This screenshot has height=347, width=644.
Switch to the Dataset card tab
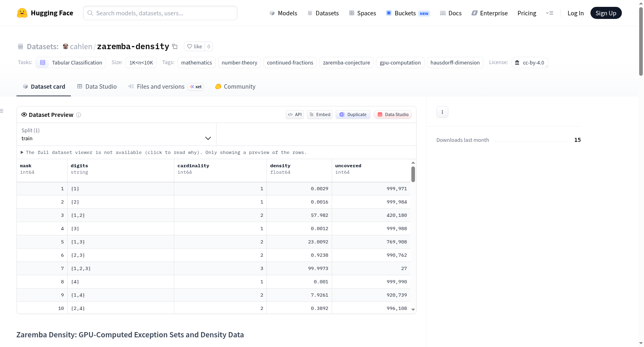44,87
